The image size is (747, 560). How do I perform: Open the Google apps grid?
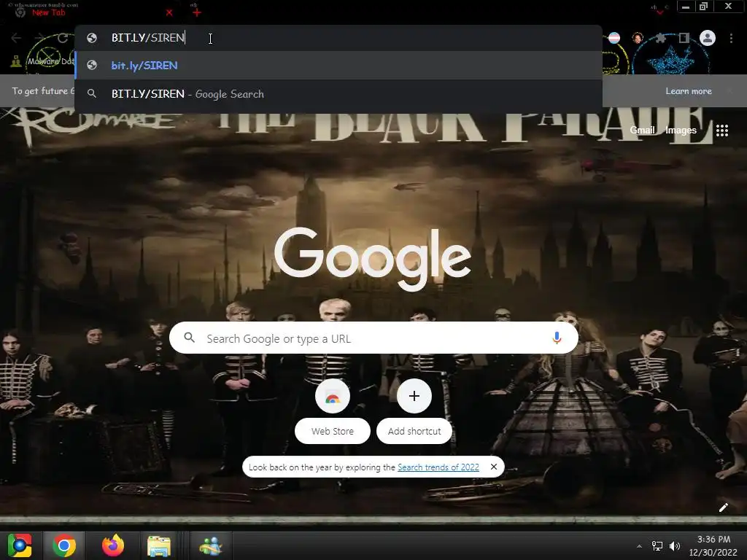[722, 130]
